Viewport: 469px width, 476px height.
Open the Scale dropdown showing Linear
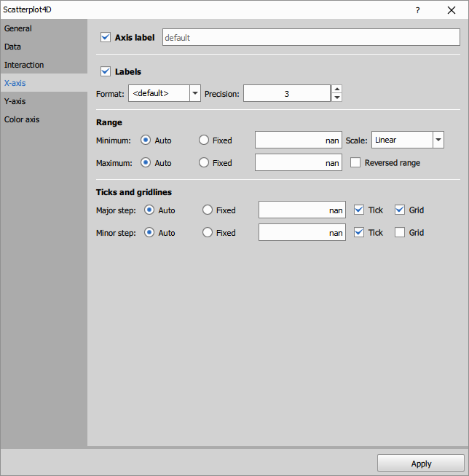(408, 140)
